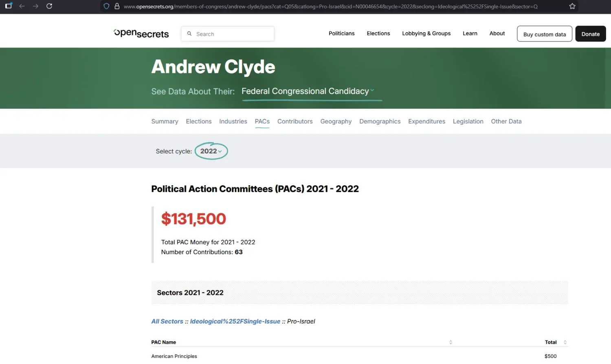Click the Donate button
Viewport: 611px width, 364px height.
click(x=591, y=34)
